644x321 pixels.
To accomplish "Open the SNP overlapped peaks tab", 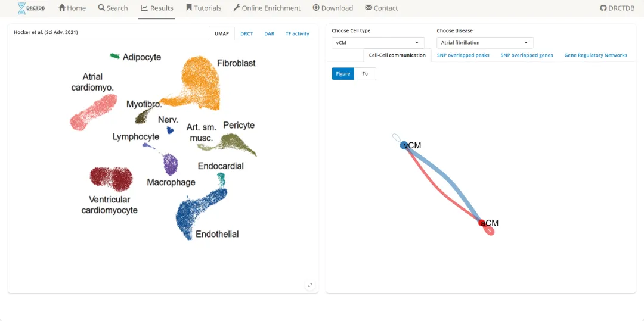I will [x=463, y=55].
